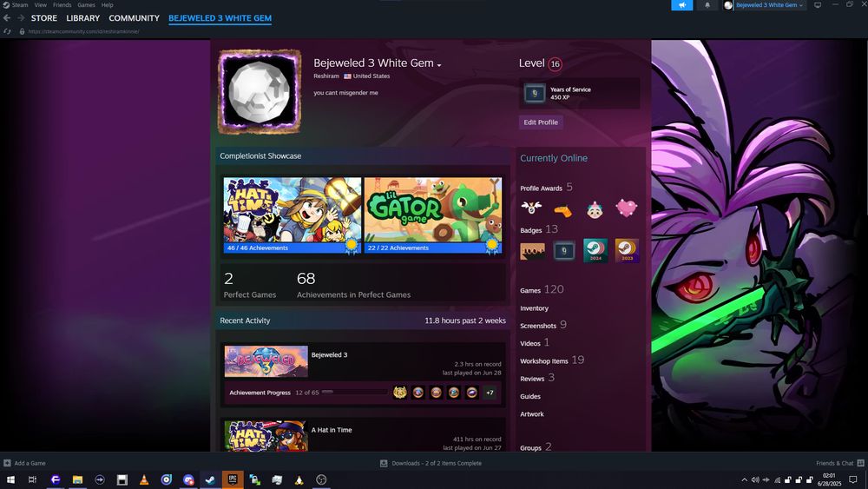Click fifth Bejeweled 3 achievement icon
868x489 pixels.
pos(471,393)
